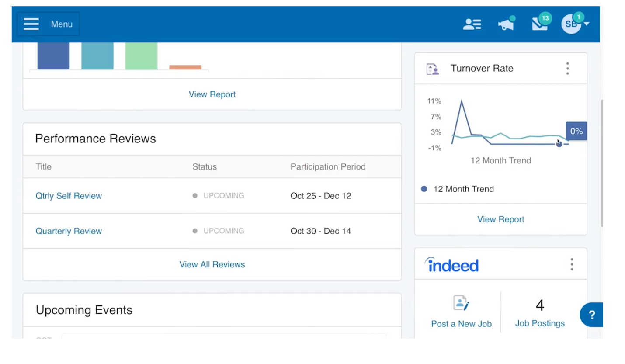Click the Turnover Rate report icon
The width and height of the screenshot is (625, 364).
pos(432,69)
